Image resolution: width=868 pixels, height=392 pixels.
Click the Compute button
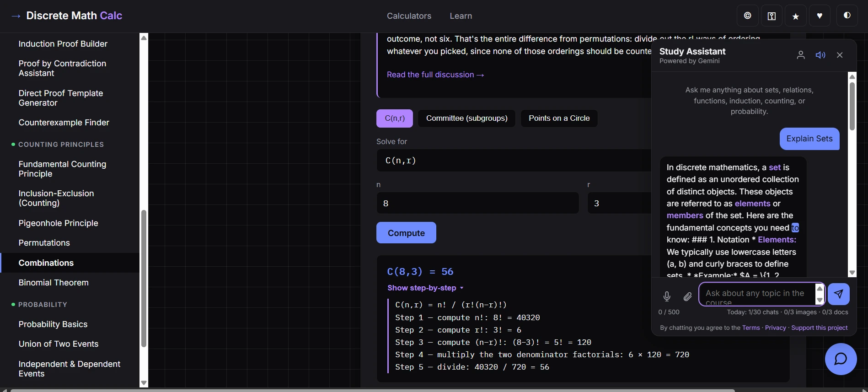pos(406,233)
